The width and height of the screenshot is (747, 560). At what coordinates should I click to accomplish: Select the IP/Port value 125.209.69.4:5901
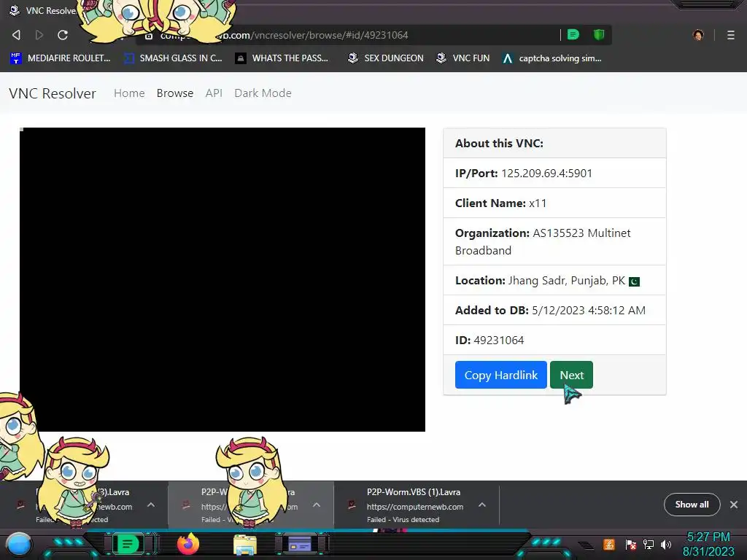(x=546, y=174)
